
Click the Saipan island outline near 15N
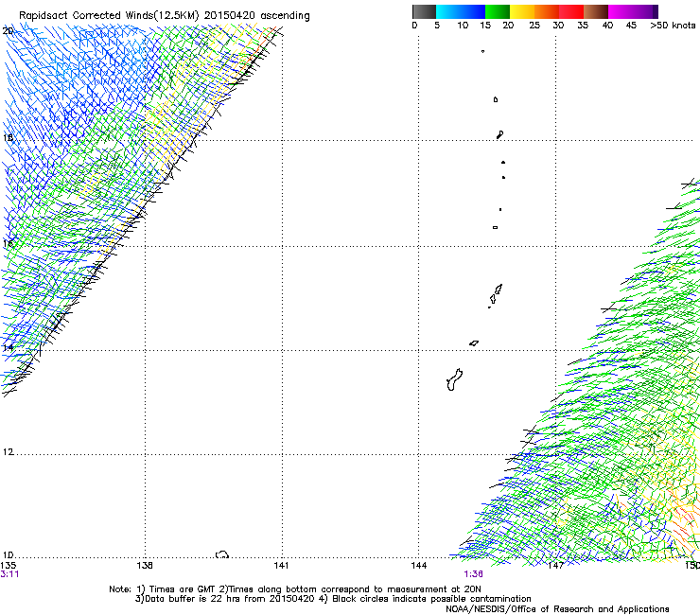499,289
